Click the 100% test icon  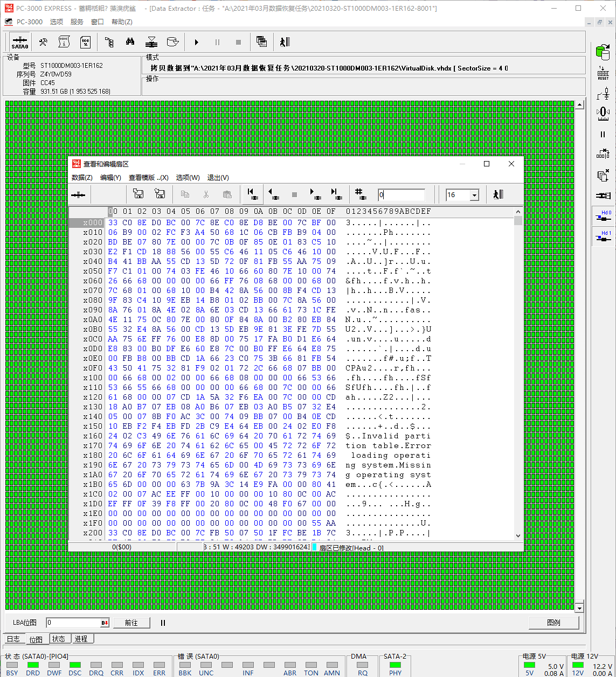pos(85,42)
